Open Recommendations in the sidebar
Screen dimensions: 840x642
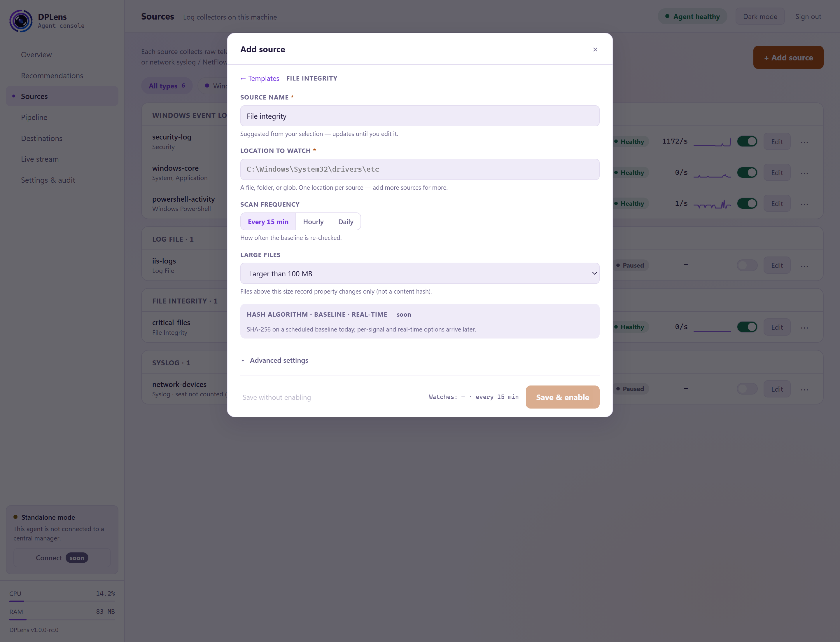[x=62, y=75]
